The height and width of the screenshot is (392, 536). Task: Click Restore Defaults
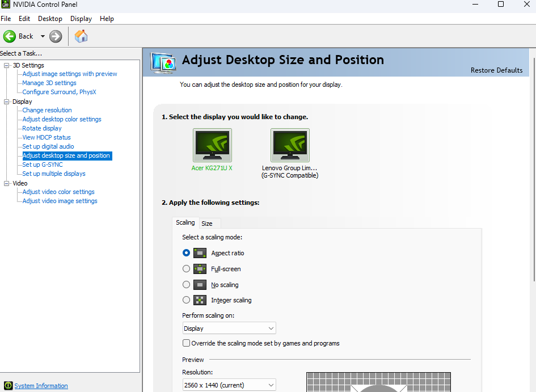click(x=496, y=70)
